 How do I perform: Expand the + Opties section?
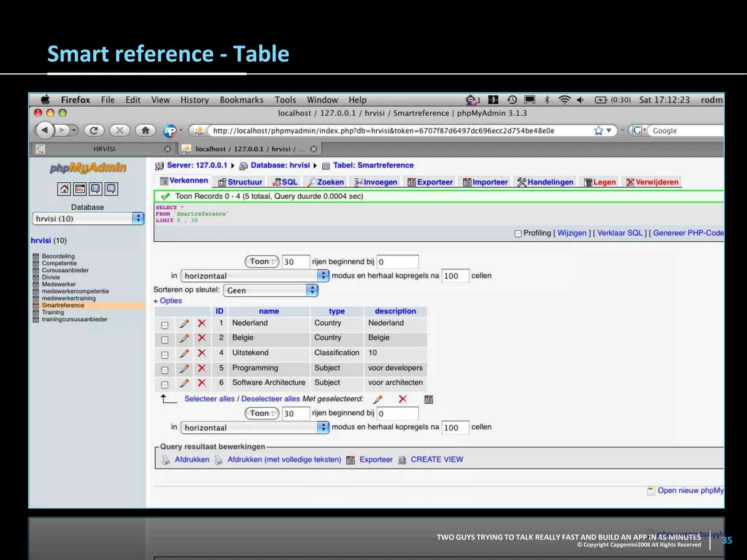coord(168,301)
